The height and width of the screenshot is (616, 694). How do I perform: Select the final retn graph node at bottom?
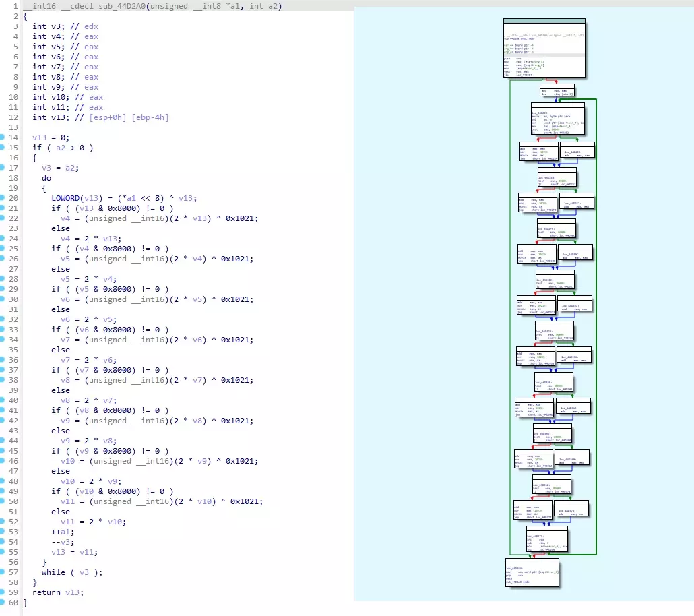(x=532, y=574)
